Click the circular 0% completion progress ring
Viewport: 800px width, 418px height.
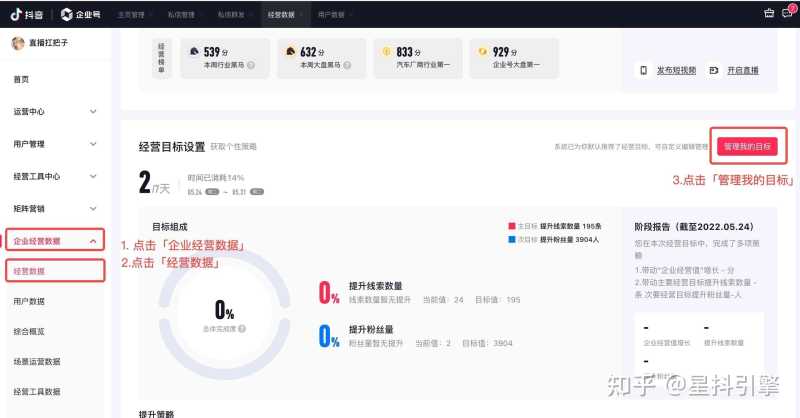point(224,314)
